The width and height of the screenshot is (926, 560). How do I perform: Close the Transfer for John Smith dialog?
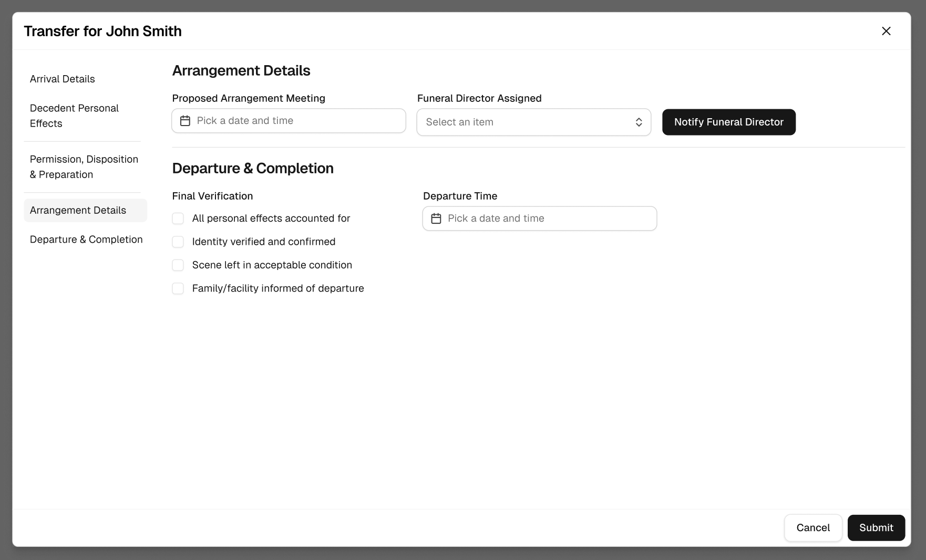[886, 31]
